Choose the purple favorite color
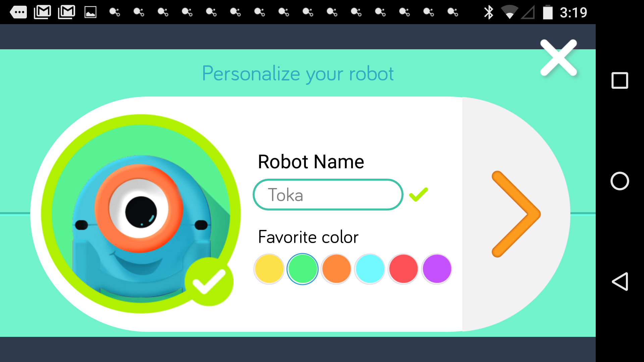This screenshot has height=362, width=644. click(x=437, y=269)
